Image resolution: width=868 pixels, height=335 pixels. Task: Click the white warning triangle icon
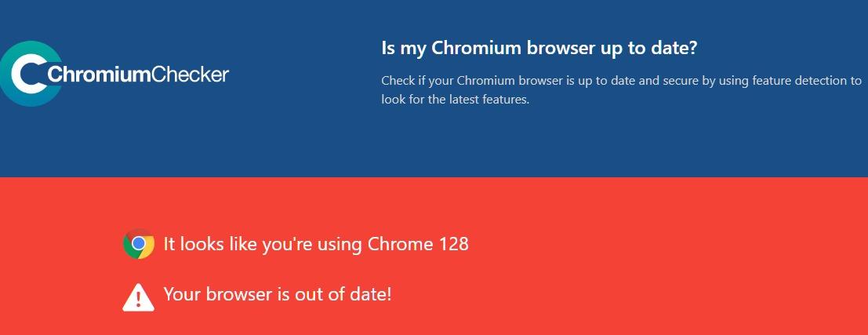coord(138,297)
